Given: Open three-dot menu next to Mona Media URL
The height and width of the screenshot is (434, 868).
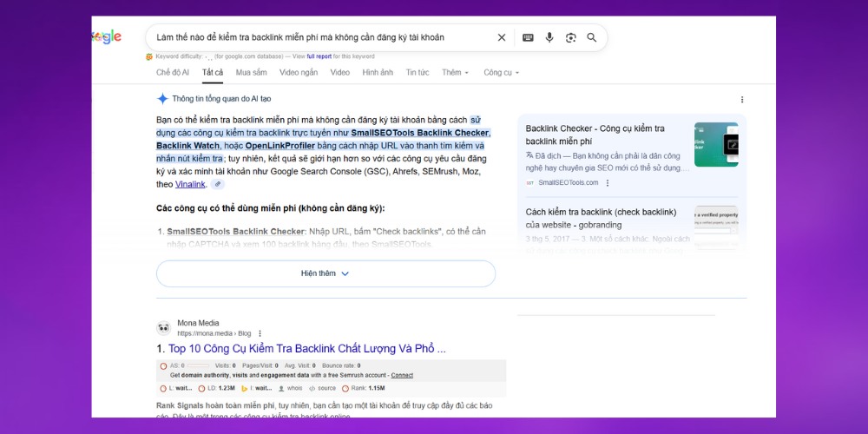Looking at the screenshot, I should 260,333.
